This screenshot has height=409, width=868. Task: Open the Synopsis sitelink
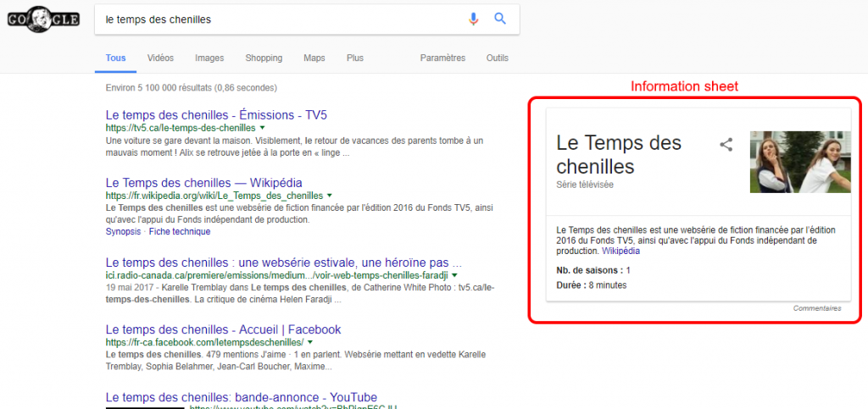click(123, 231)
